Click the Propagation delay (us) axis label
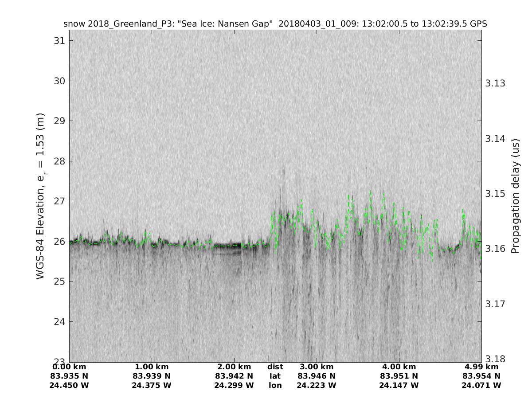This screenshot has height=399, width=532. click(x=515, y=196)
